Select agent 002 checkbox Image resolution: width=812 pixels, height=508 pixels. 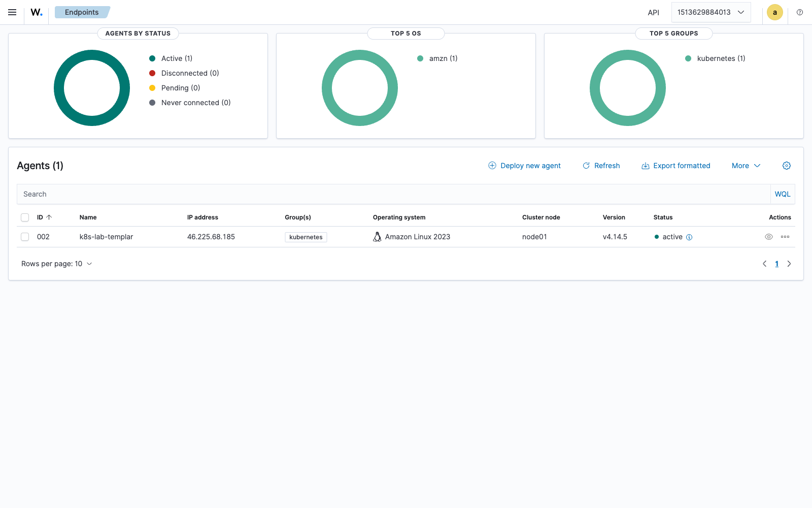pyautogui.click(x=25, y=237)
